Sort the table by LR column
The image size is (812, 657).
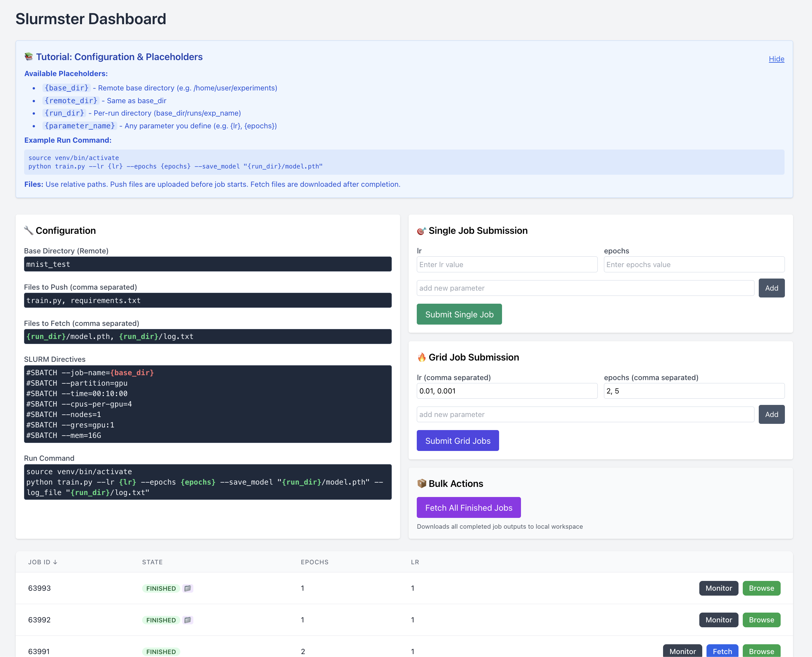415,562
